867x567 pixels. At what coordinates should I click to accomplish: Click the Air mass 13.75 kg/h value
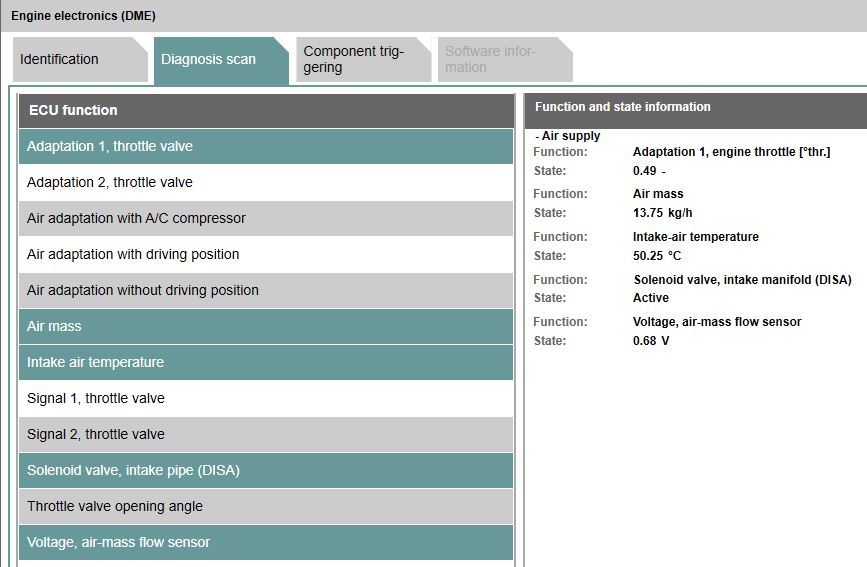[662, 213]
